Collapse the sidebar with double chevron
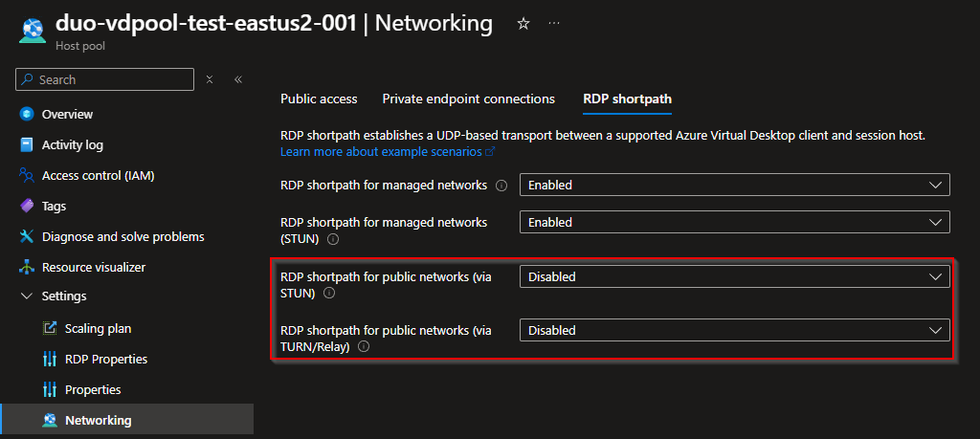This screenshot has height=439, width=980. [x=238, y=79]
